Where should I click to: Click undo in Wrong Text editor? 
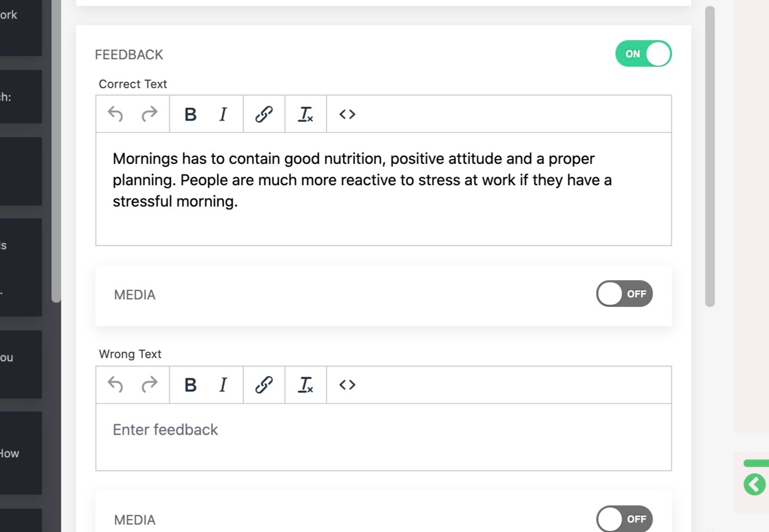click(115, 385)
